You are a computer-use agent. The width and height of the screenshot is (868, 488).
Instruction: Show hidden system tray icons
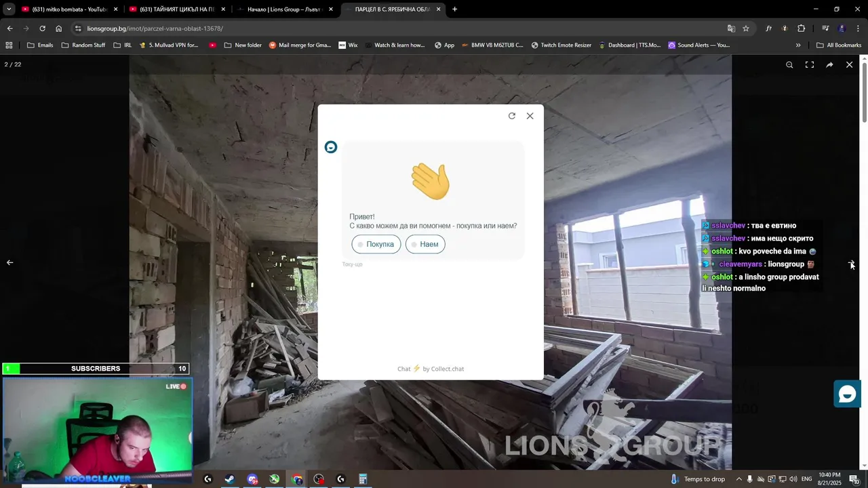(x=739, y=479)
